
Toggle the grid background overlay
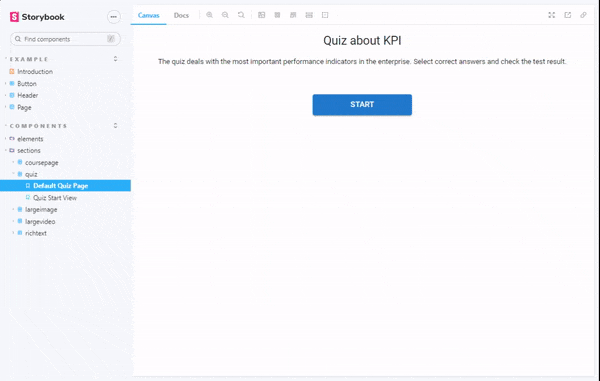pos(277,15)
